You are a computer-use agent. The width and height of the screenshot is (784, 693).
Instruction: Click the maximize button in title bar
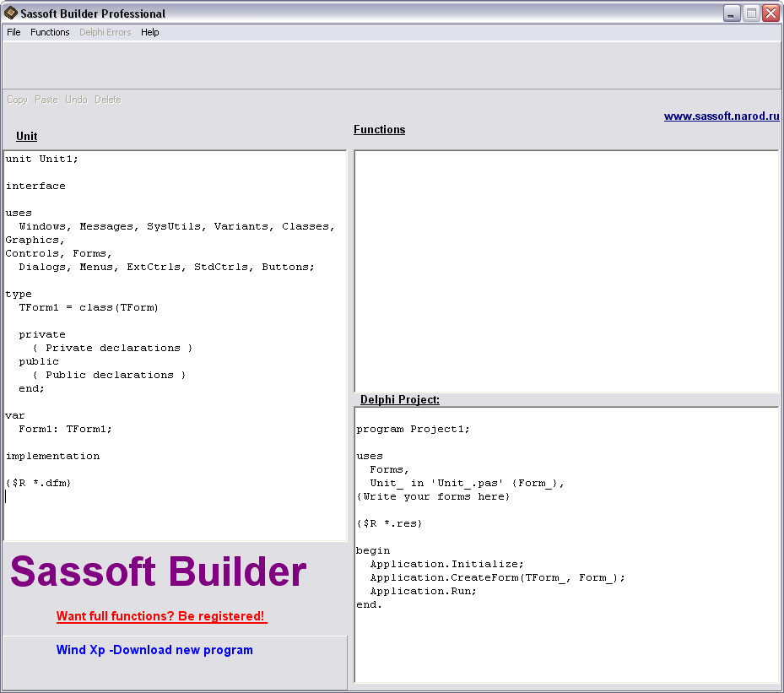point(751,14)
